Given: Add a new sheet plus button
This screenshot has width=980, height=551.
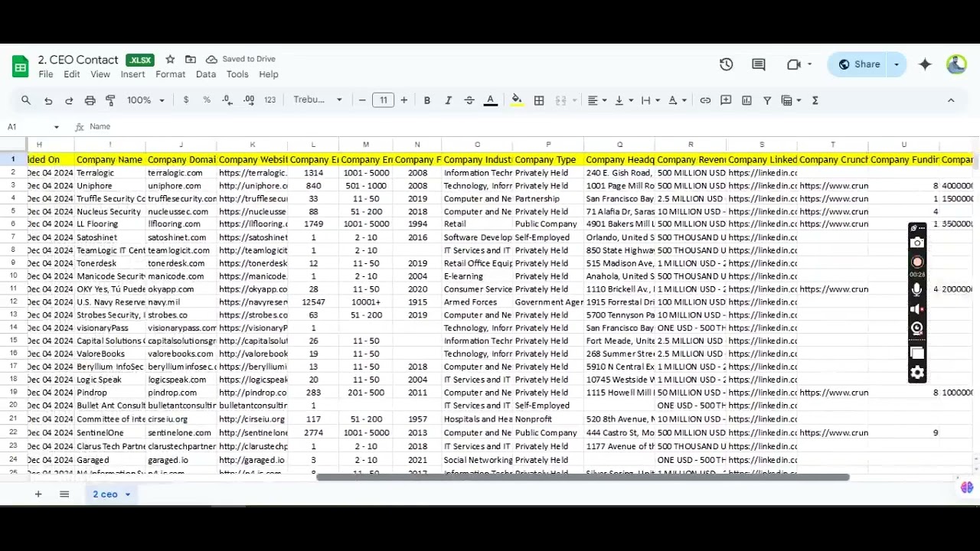Looking at the screenshot, I should tap(38, 494).
